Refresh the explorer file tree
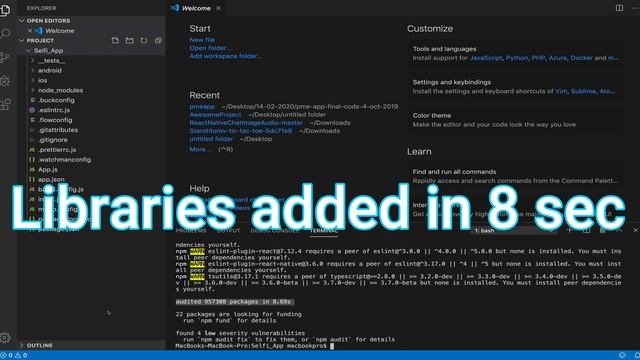This screenshot has height=360, width=640. [x=144, y=40]
